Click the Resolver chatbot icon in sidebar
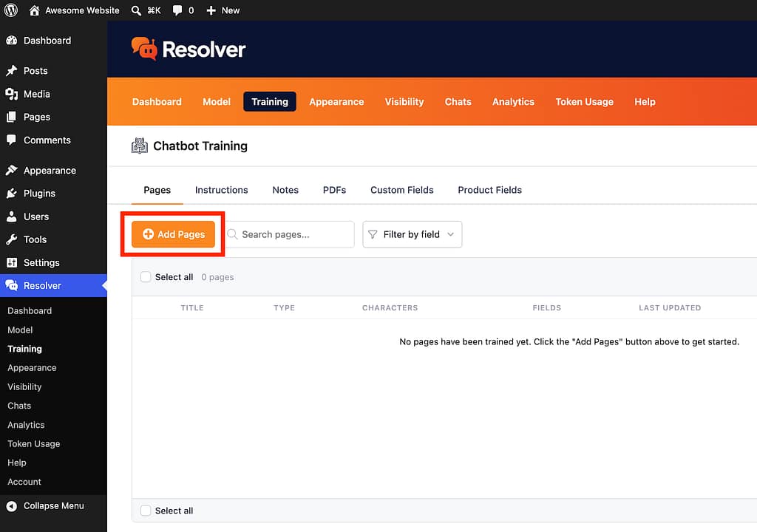Image resolution: width=757 pixels, height=532 pixels. (x=12, y=285)
